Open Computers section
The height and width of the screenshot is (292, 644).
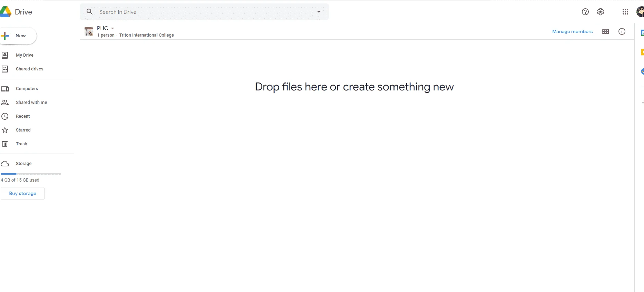[x=27, y=88]
